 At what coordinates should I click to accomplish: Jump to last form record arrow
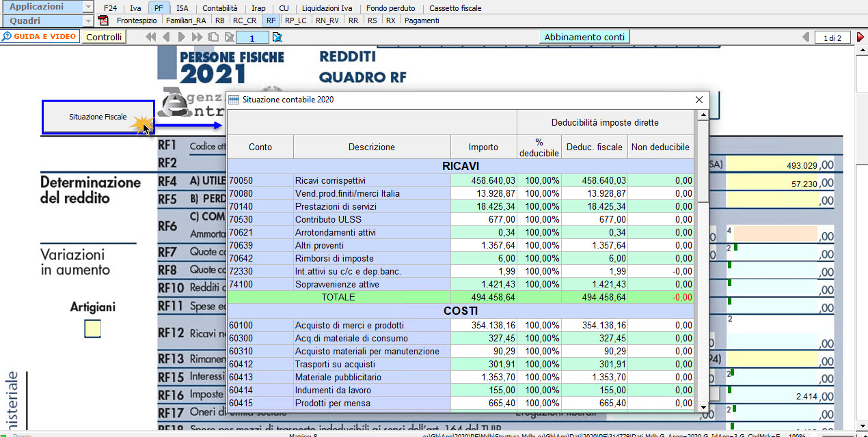click(x=197, y=37)
